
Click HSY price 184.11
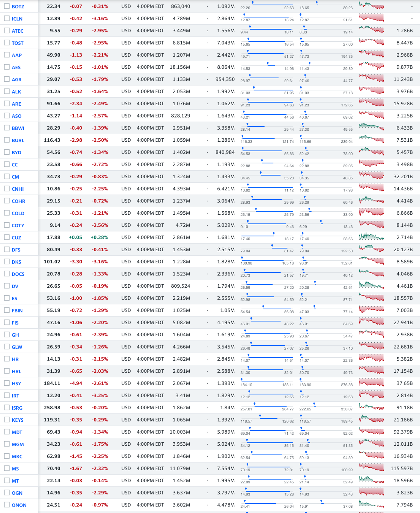(52, 383)
